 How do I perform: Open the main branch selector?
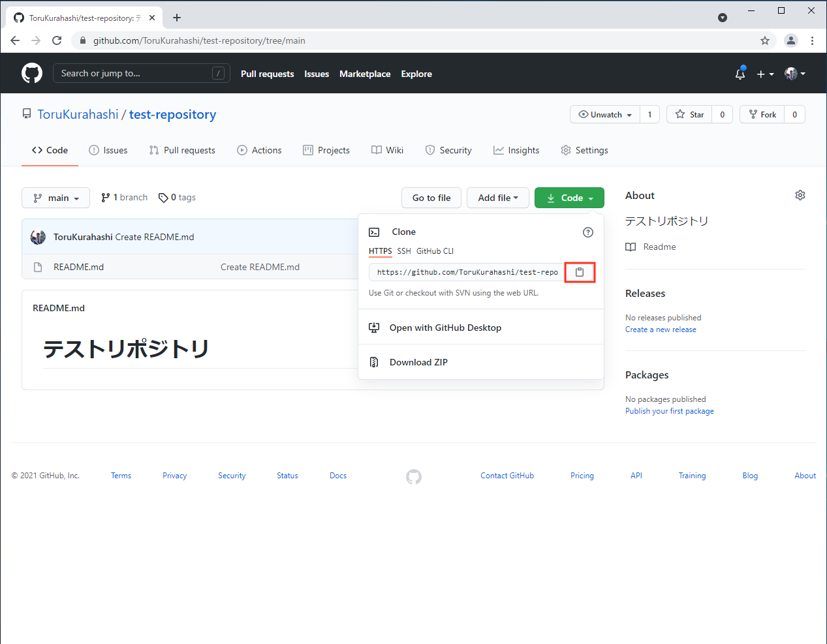click(x=55, y=198)
